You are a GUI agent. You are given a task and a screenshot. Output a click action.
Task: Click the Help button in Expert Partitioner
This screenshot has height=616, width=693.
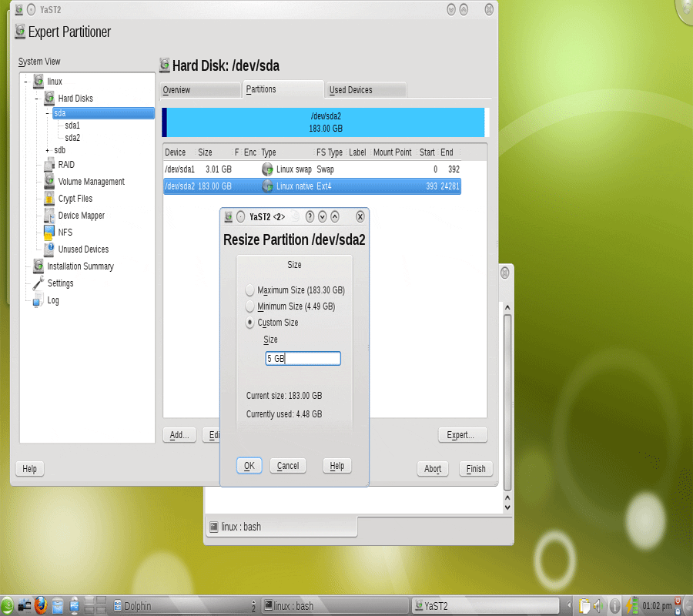click(29, 468)
